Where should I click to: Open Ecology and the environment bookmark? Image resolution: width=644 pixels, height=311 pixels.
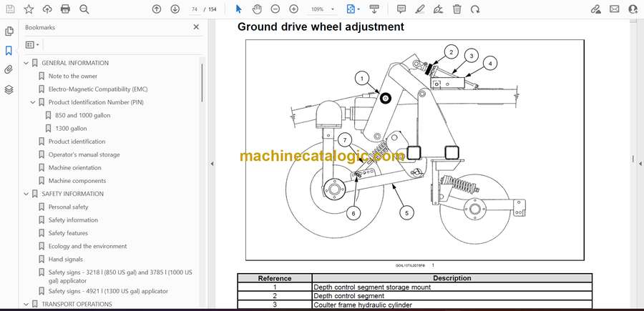coord(87,246)
